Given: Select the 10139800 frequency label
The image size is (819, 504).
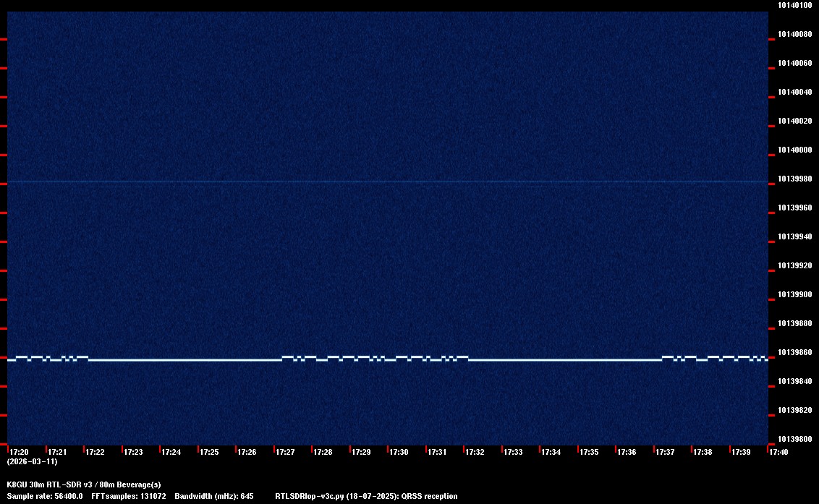Looking at the screenshot, I should 794,439.
